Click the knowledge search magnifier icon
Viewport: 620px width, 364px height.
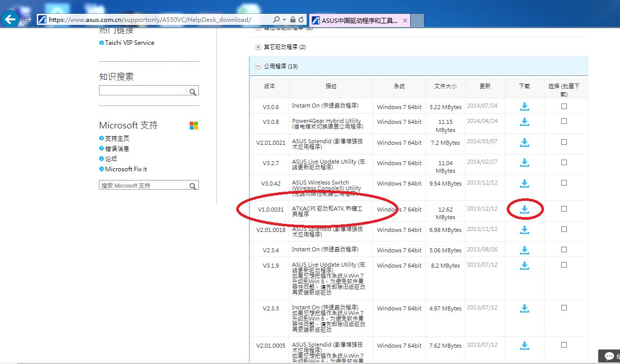click(x=192, y=90)
